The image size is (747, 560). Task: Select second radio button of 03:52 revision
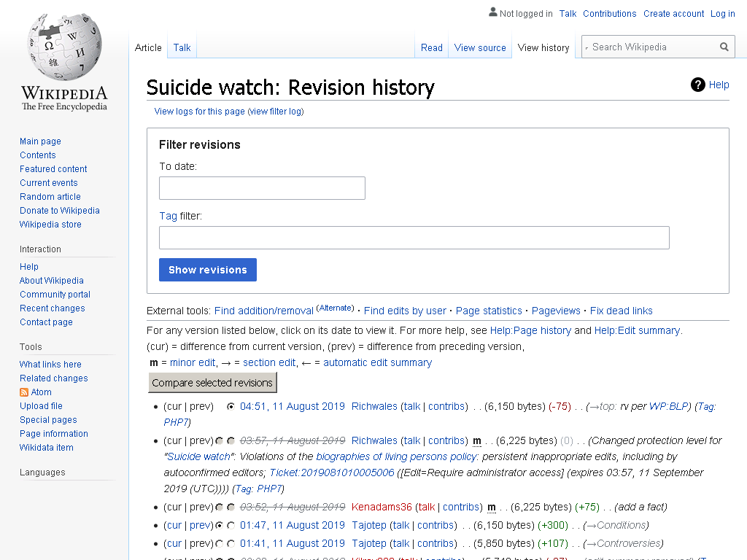tap(231, 507)
